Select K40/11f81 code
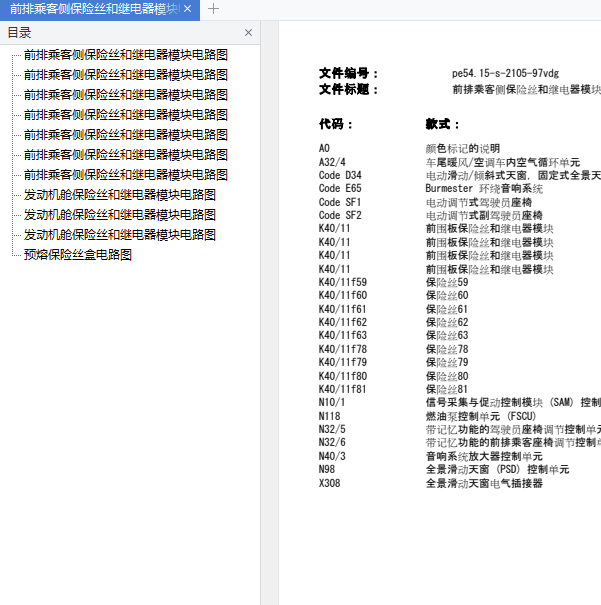The width and height of the screenshot is (601, 605). (343, 389)
